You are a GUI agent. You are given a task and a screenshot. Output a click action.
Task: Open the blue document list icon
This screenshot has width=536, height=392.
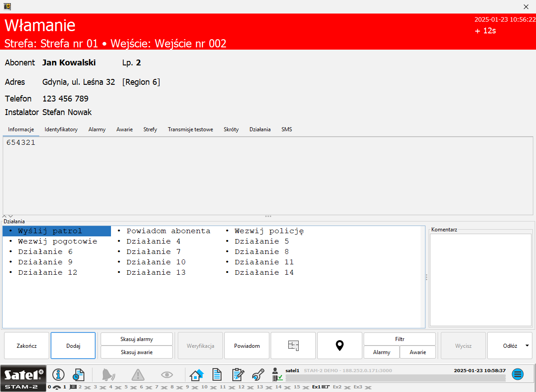[x=217, y=374]
